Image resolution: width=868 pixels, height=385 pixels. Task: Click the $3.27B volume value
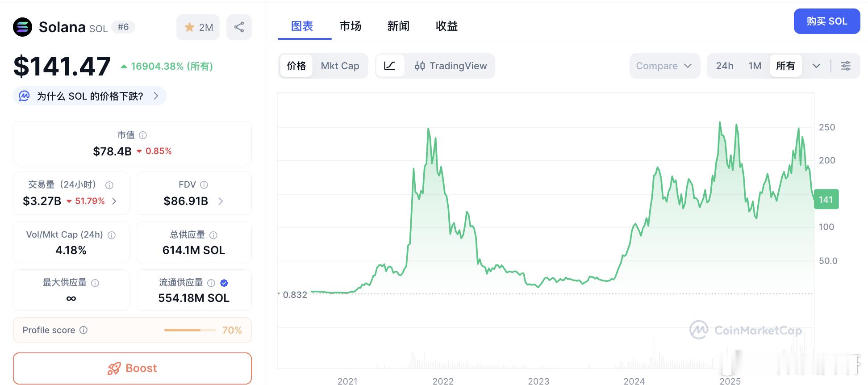pyautogui.click(x=42, y=201)
